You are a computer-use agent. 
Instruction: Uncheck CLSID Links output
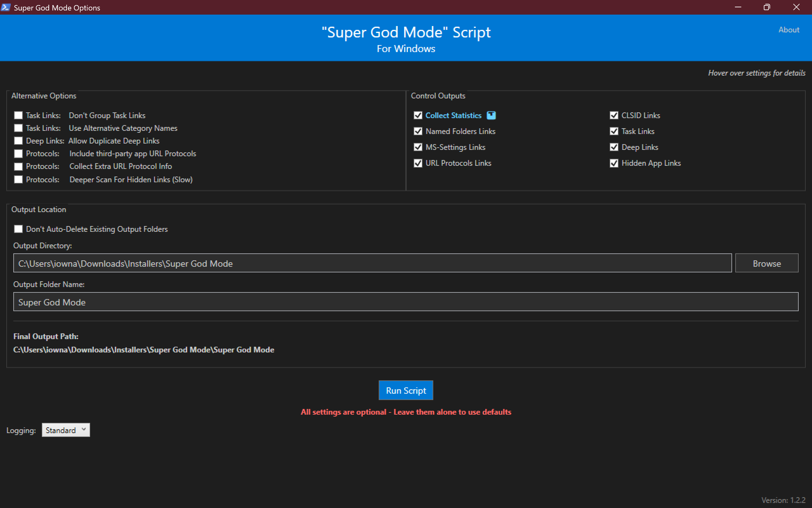pos(614,115)
